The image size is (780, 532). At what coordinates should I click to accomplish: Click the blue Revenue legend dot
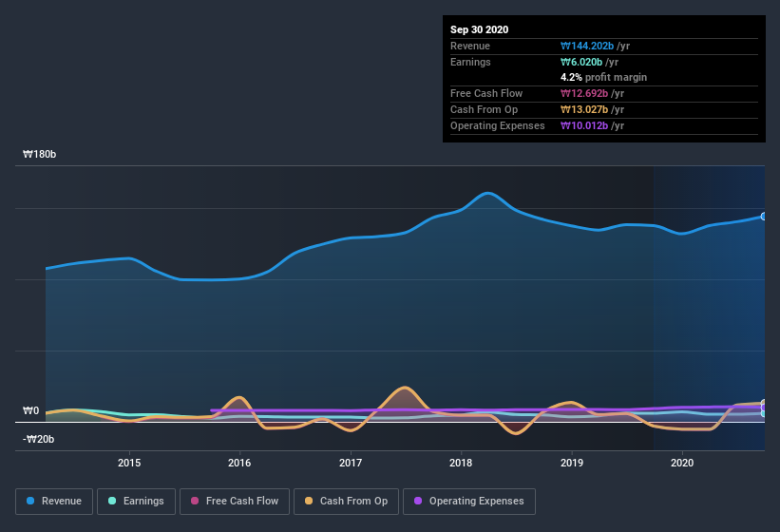pos(31,501)
